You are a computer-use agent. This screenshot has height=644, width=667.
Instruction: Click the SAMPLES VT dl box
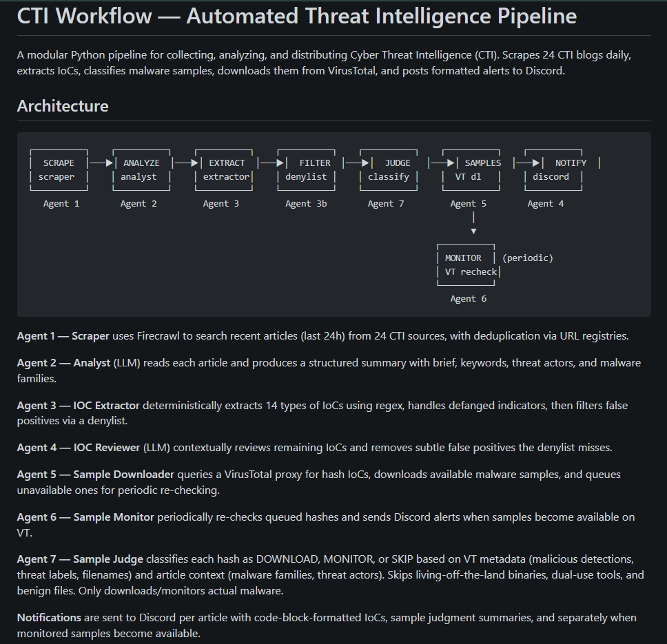click(x=471, y=170)
